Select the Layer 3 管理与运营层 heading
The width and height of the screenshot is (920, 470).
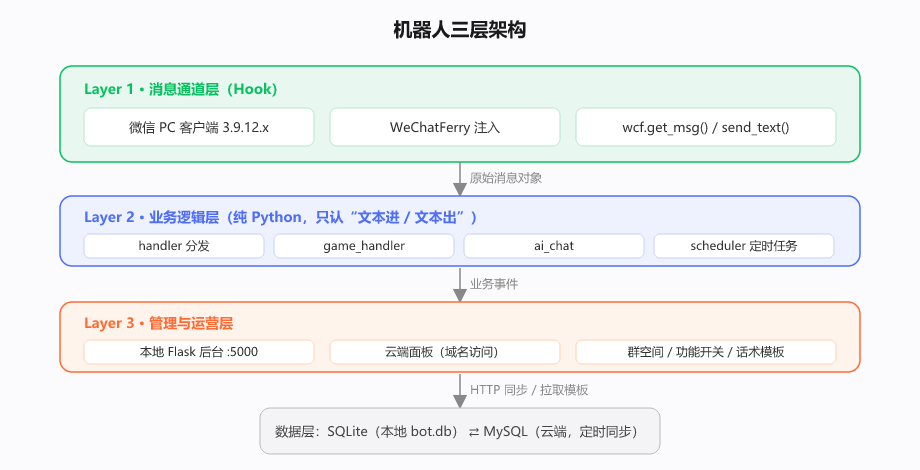[x=158, y=323]
